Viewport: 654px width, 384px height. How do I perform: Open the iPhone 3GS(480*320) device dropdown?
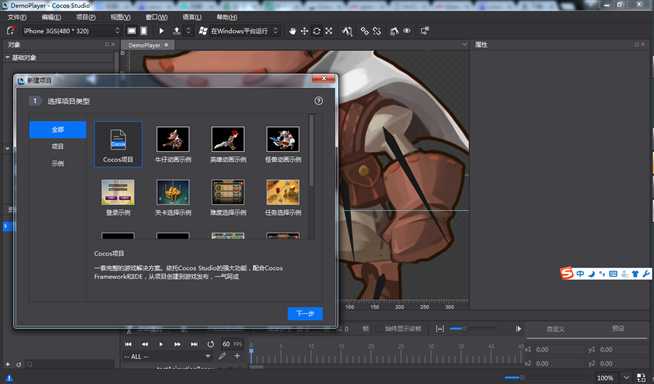(x=71, y=31)
